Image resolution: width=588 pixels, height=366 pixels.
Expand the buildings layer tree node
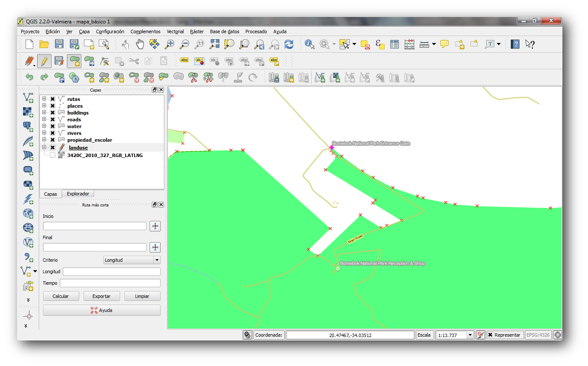[44, 113]
